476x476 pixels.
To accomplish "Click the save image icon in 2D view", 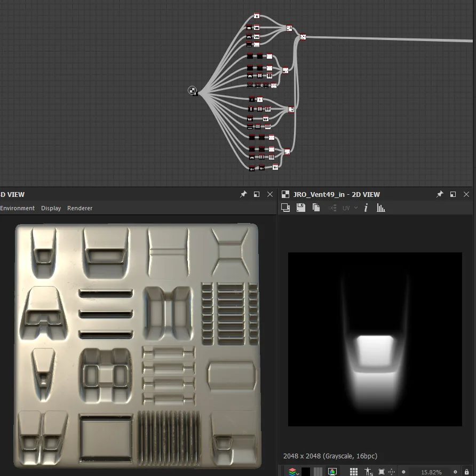I will pyautogui.click(x=300, y=208).
